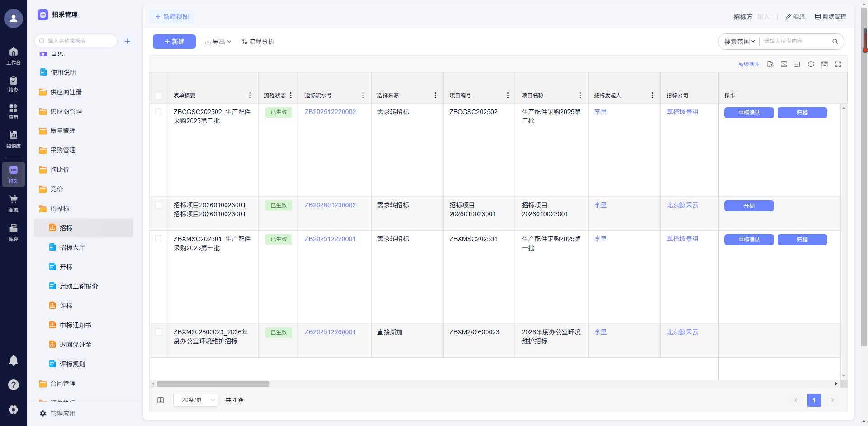Check the row for ZBCGSC202502_生产配件采购2025第二批

point(159,112)
